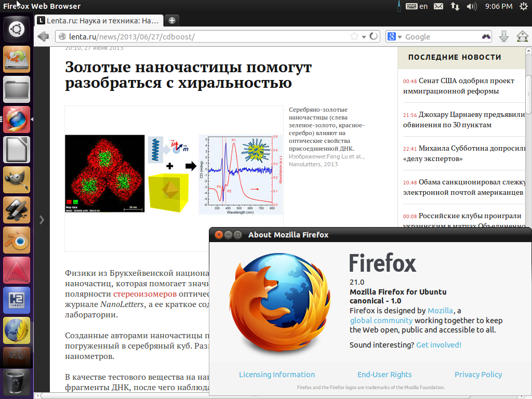
Task: Switch to the Lenta.ru tab
Action: coord(99,21)
